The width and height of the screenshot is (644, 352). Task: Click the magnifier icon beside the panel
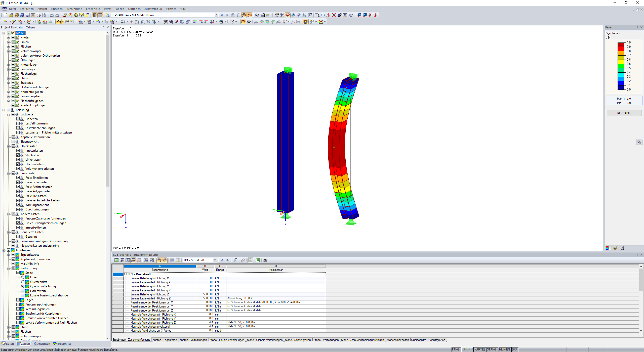tap(639, 142)
